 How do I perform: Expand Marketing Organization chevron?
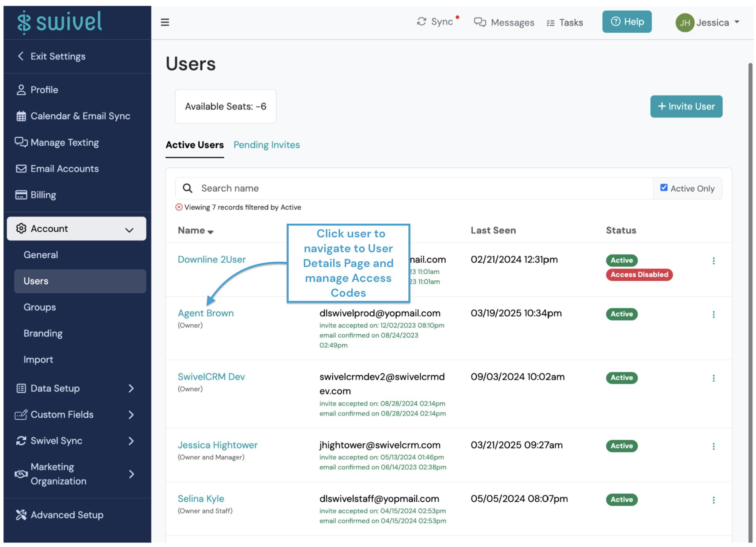click(x=131, y=474)
